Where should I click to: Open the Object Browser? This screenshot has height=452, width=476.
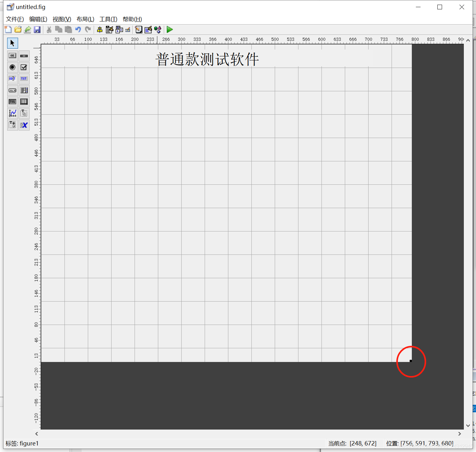point(158,30)
